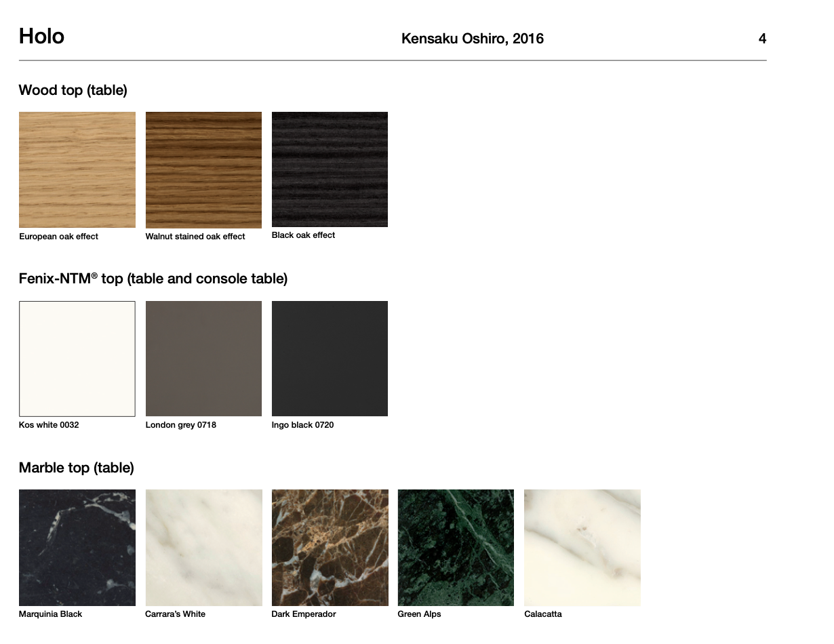Select the Walnut stained oak effect swatch
Image resolution: width=834 pixels, height=644 pixels.
pyautogui.click(x=203, y=169)
